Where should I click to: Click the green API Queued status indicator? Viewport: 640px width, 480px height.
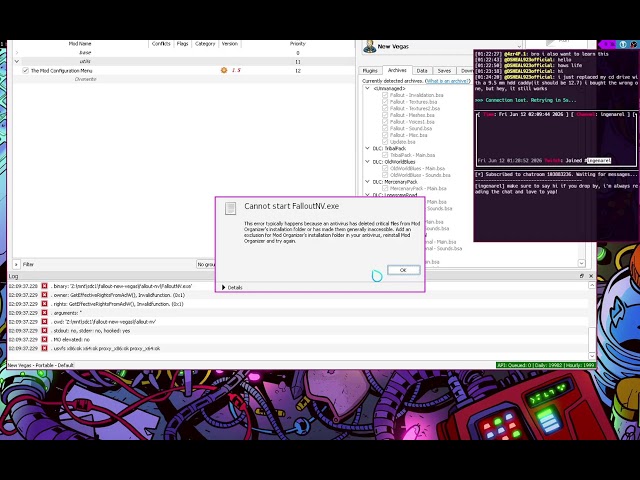[546, 365]
